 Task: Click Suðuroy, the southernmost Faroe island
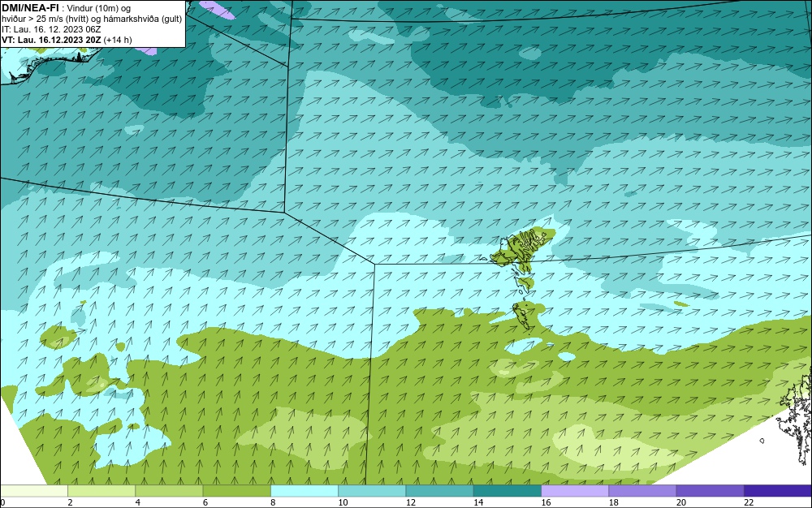point(522,316)
